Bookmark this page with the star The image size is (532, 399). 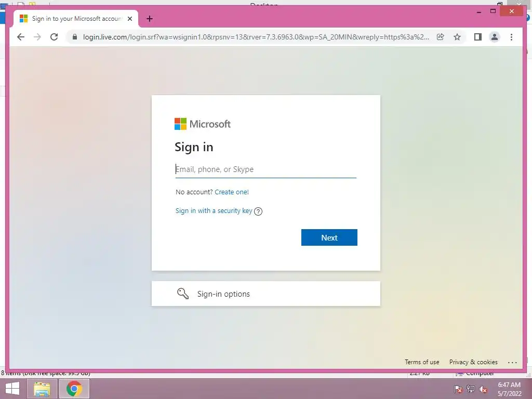(x=457, y=37)
